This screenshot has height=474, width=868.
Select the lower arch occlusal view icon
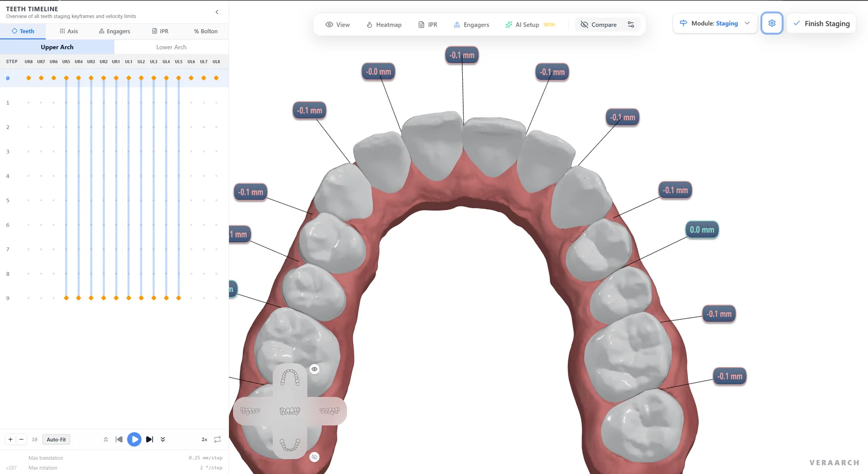coord(290,445)
